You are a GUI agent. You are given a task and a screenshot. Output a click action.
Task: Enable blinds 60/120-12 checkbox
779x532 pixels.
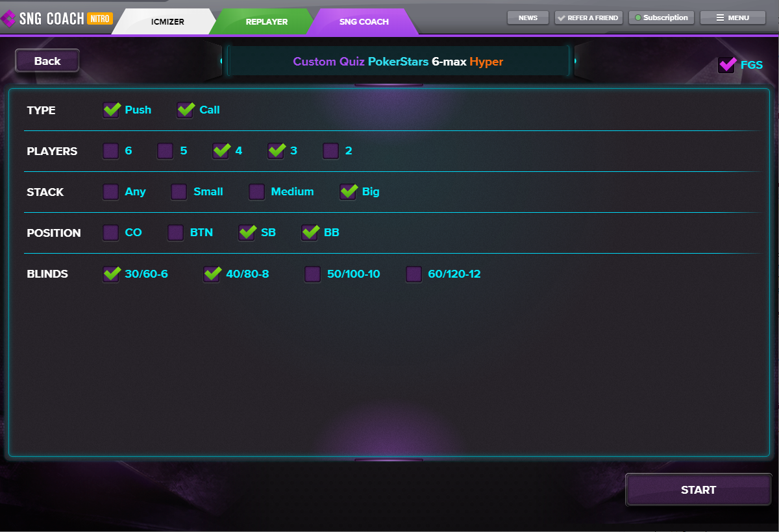pyautogui.click(x=414, y=274)
